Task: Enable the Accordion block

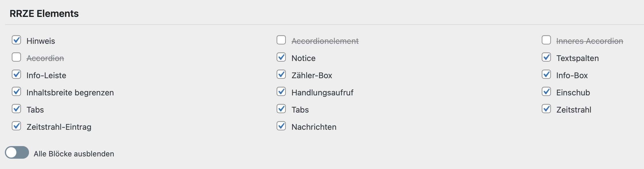Action: [16, 58]
